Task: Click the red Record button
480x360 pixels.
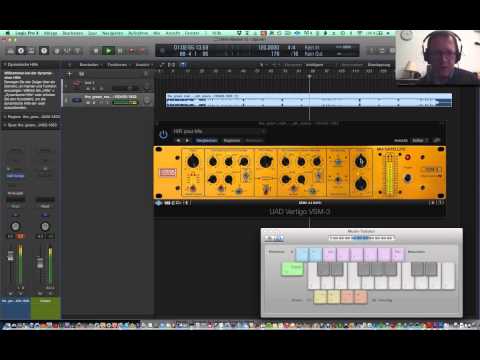Action: click(132, 51)
